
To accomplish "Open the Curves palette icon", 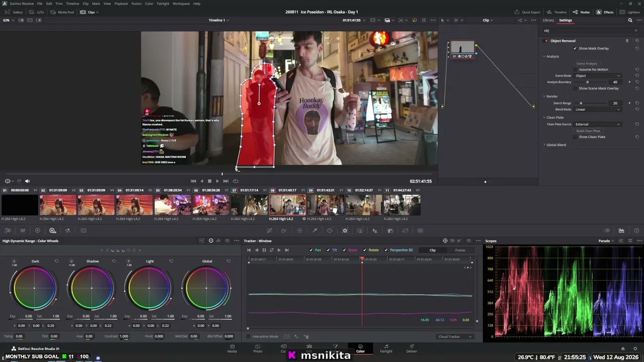I will tap(269, 231).
